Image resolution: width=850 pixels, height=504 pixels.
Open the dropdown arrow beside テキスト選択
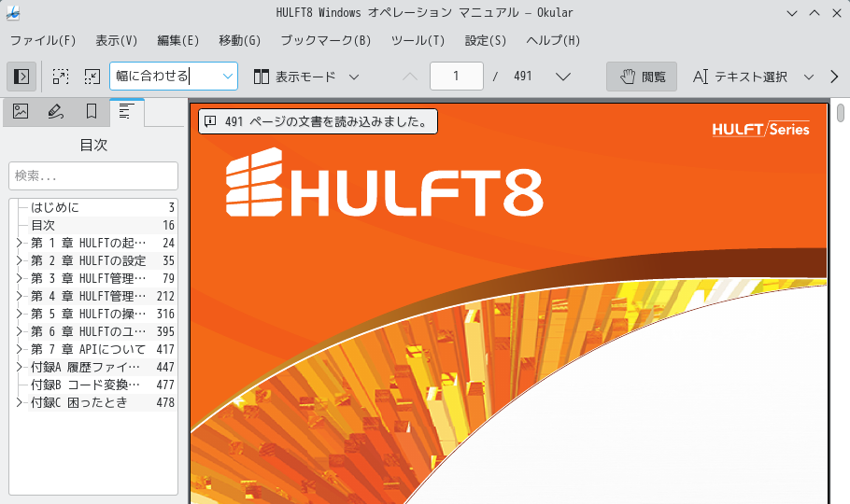808,77
